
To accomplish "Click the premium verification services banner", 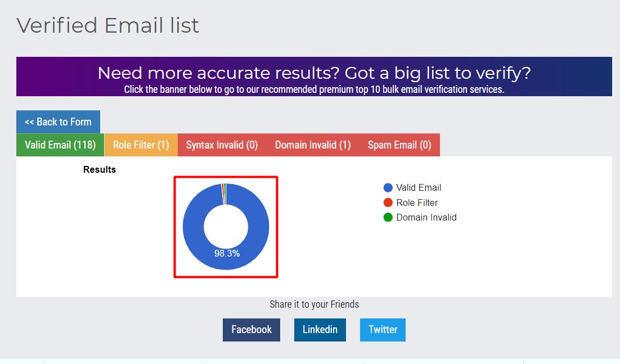I will coord(314,77).
